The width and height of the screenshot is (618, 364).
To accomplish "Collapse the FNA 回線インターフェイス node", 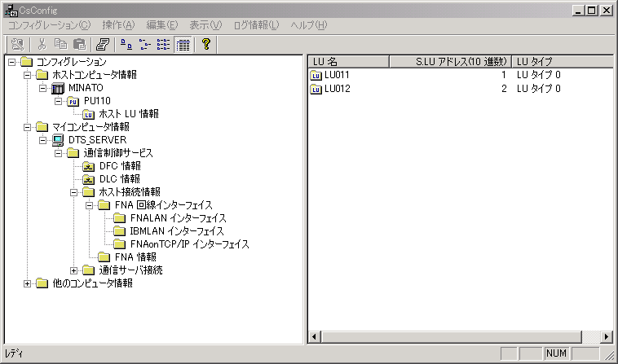I will (89, 205).
